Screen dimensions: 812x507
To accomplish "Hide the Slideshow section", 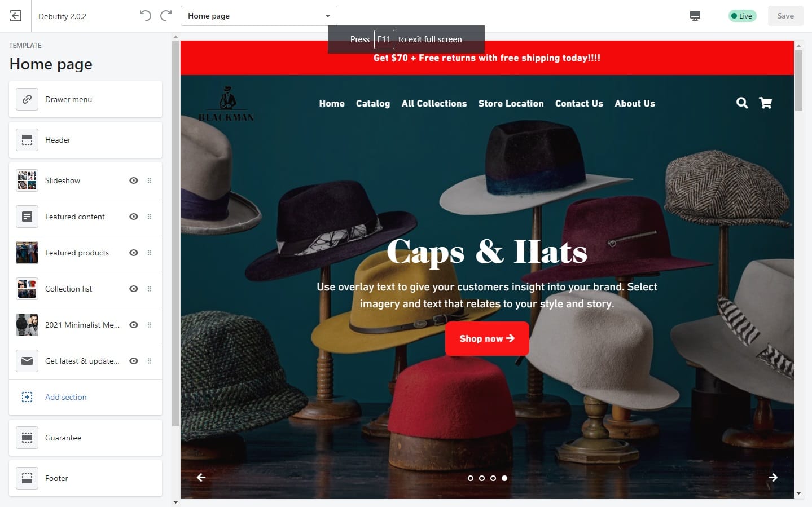I will [x=134, y=180].
